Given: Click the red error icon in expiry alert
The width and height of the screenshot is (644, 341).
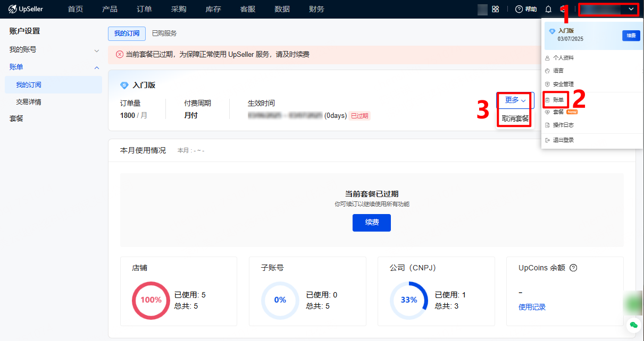Looking at the screenshot, I should click(120, 54).
